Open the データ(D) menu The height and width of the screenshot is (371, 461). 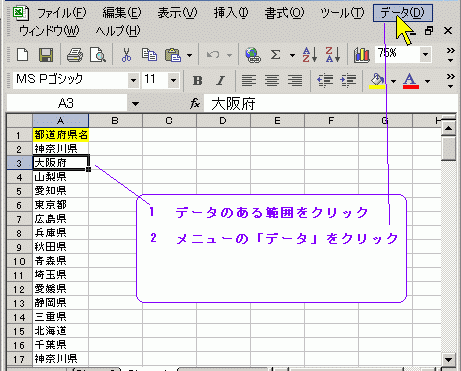pos(403,13)
